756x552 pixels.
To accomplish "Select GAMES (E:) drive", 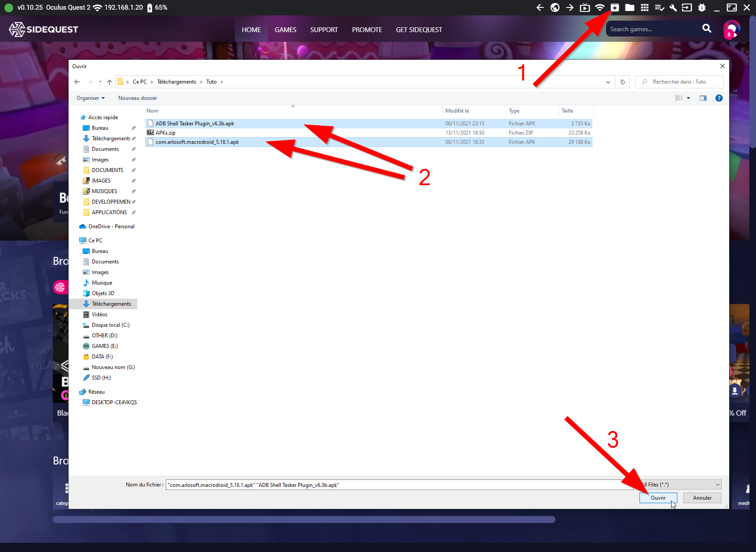I will click(x=100, y=346).
